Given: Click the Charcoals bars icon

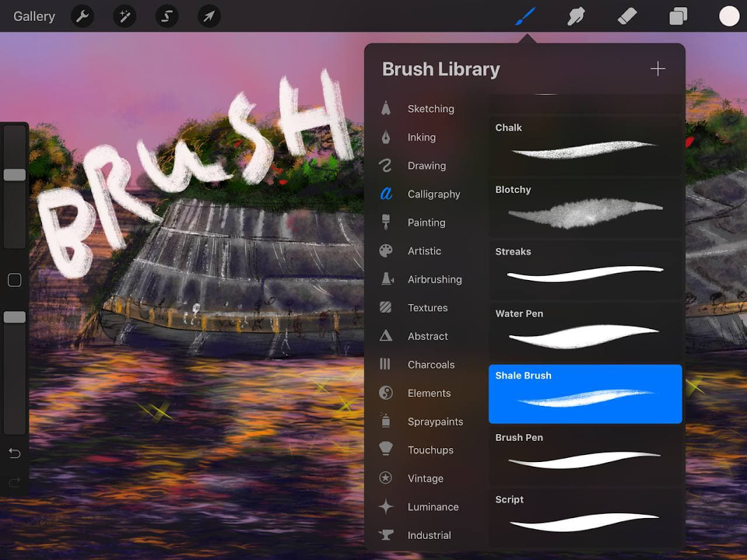Looking at the screenshot, I should (x=385, y=364).
